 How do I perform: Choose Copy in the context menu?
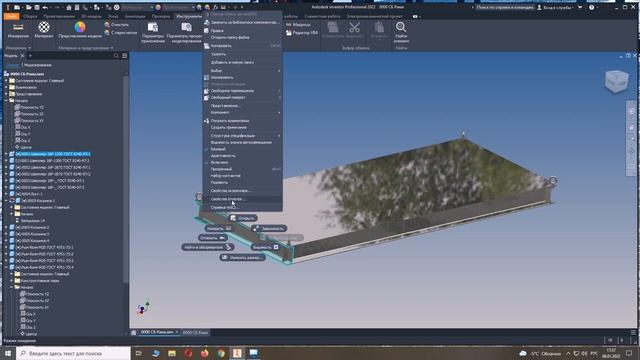[242, 46]
